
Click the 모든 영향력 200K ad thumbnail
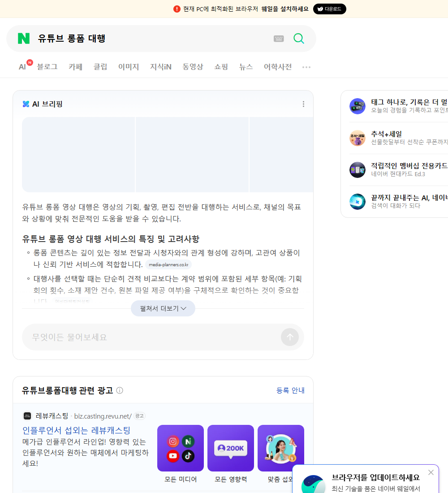click(231, 448)
